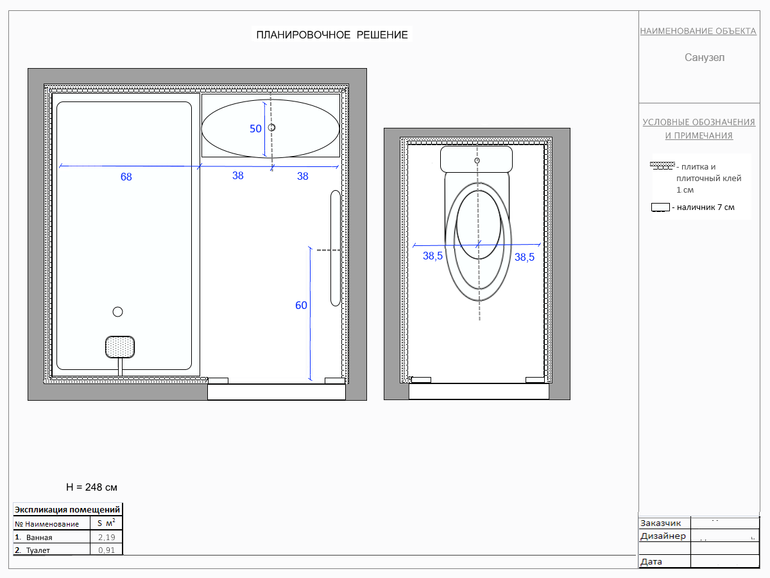Click the наличник legend symbol
770x578 pixels.
pyautogui.click(x=659, y=208)
